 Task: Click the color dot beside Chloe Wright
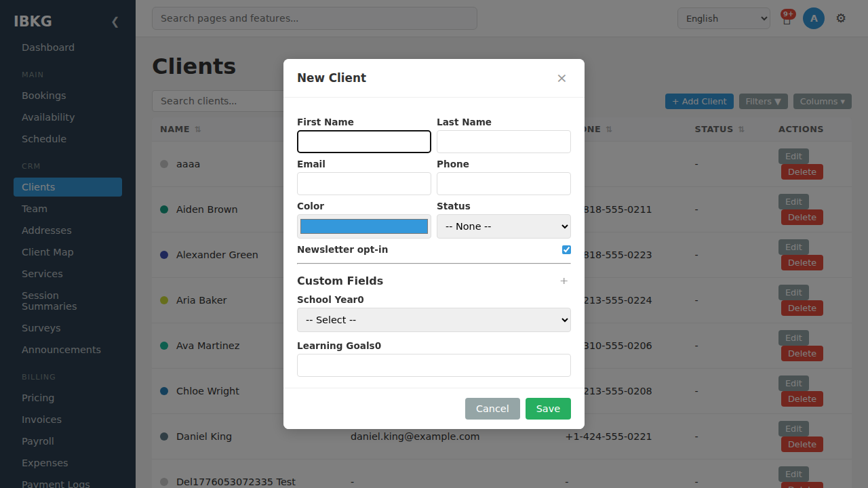pyautogui.click(x=164, y=391)
